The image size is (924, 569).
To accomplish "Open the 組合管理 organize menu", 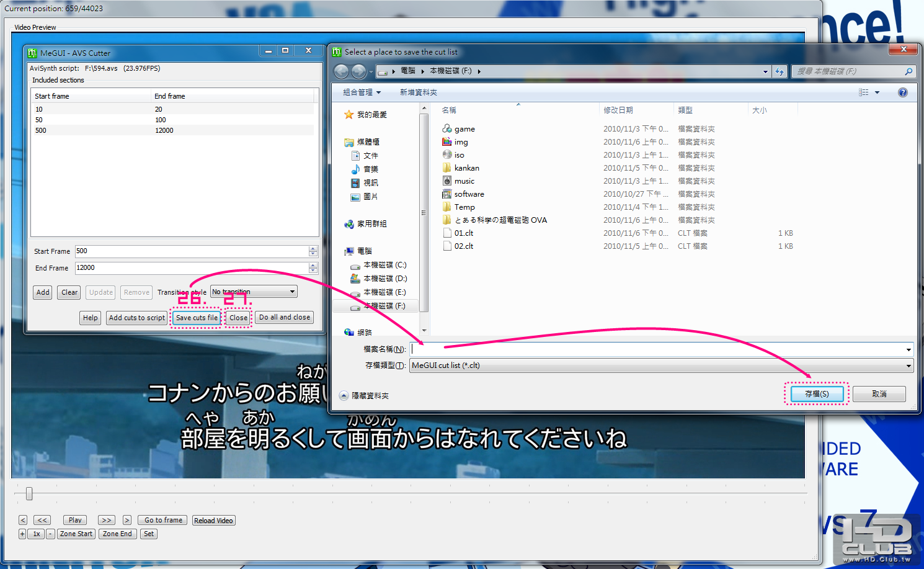I will point(362,92).
